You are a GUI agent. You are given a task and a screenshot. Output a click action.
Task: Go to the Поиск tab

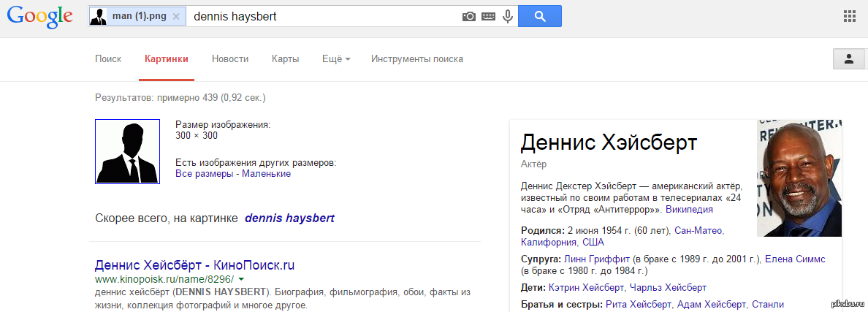coord(108,59)
